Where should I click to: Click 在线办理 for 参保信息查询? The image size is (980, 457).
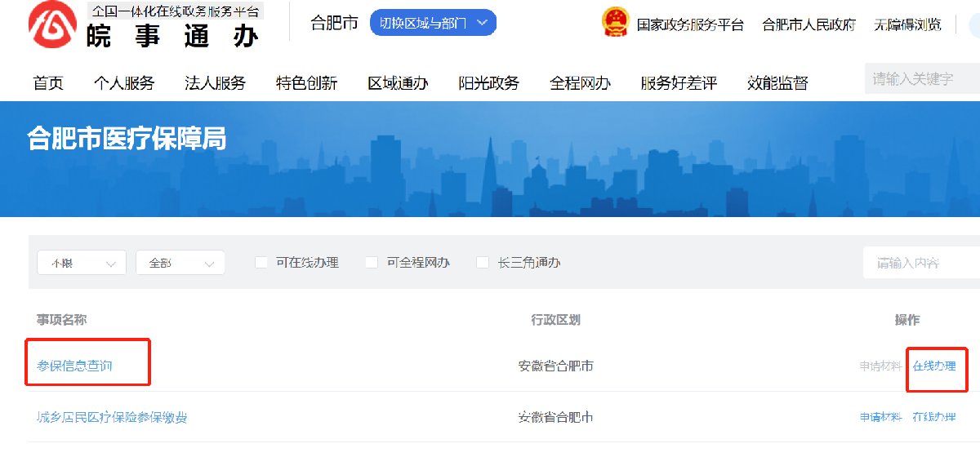[934, 366]
